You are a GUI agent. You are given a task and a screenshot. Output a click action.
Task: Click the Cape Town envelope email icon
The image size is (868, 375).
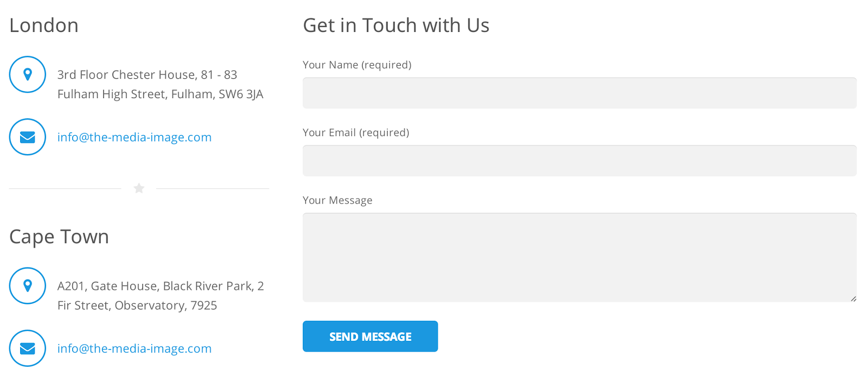pyautogui.click(x=28, y=348)
